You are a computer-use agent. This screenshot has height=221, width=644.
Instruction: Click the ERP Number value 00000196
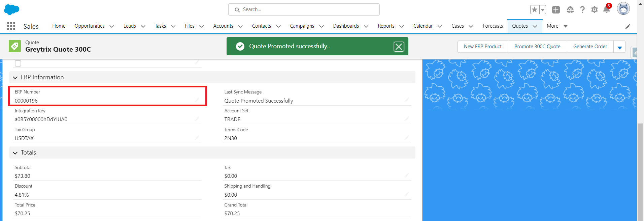(x=26, y=101)
